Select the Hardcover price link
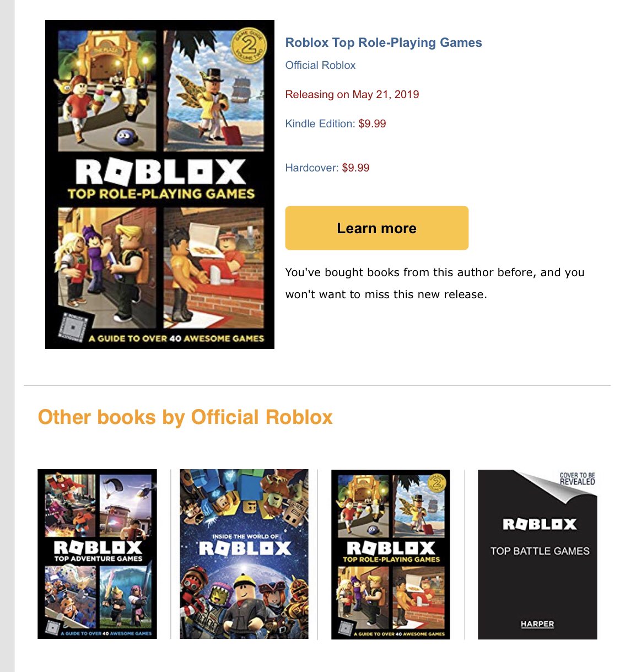The image size is (620, 672). [x=327, y=168]
